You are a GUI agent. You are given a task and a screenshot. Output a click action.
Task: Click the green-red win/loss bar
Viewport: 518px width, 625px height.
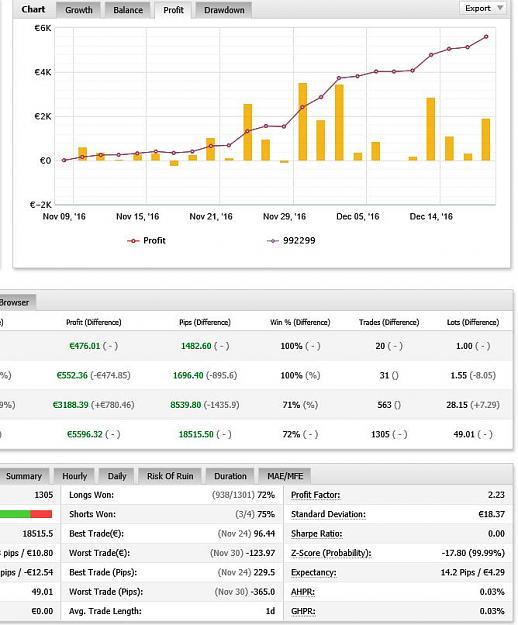pyautogui.click(x=26, y=514)
